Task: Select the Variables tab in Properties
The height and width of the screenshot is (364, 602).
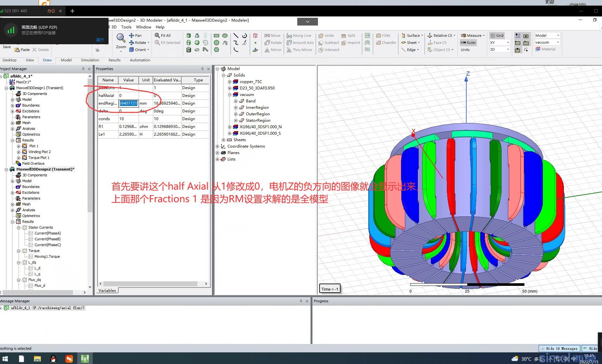Action: 107,290
